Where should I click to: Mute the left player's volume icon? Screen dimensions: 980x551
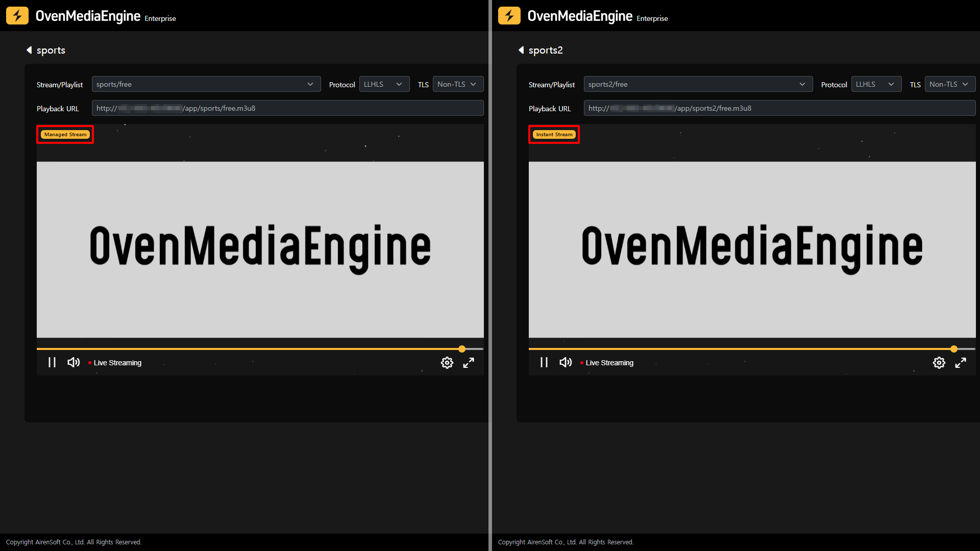coord(73,362)
